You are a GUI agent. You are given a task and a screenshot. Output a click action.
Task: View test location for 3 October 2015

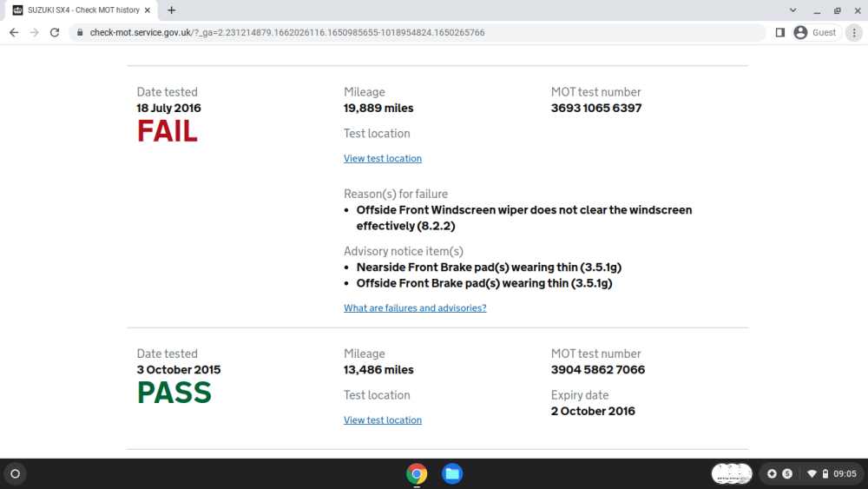coord(383,420)
